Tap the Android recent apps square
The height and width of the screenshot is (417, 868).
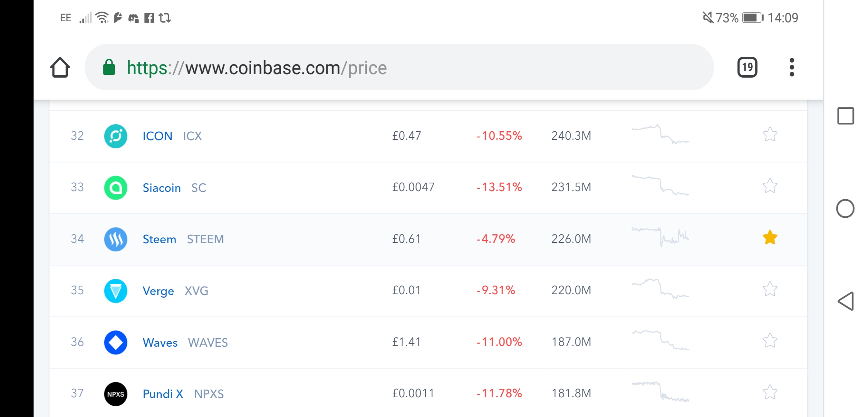click(x=845, y=116)
